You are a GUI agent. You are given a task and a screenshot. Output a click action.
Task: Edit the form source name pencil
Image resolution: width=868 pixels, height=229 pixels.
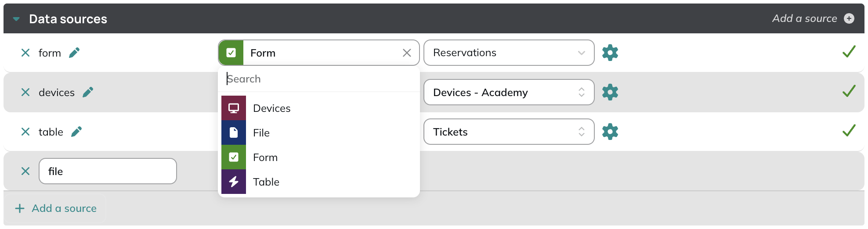(74, 53)
